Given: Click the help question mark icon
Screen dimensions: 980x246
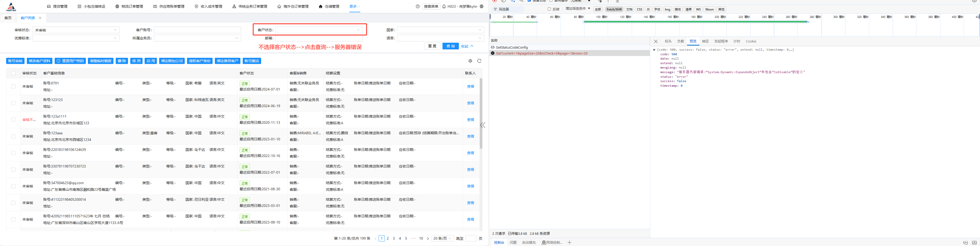Looking at the screenshot, I should pos(418,6).
